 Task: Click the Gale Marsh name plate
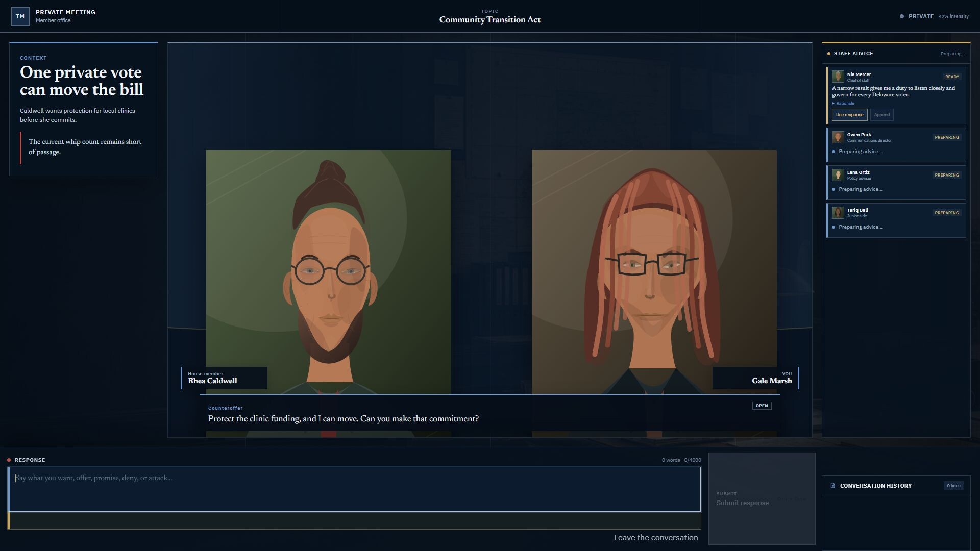click(x=755, y=378)
